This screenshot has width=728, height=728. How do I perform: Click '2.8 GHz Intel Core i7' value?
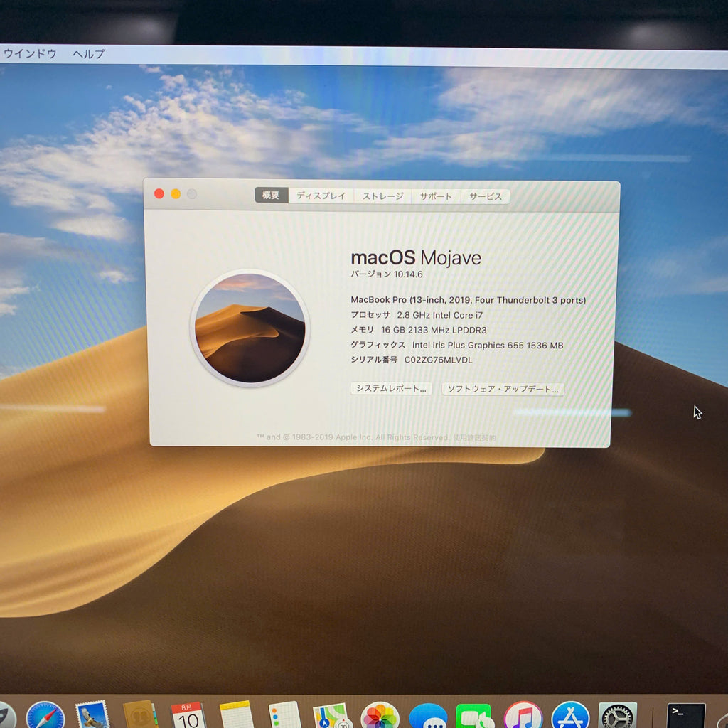coord(439,315)
